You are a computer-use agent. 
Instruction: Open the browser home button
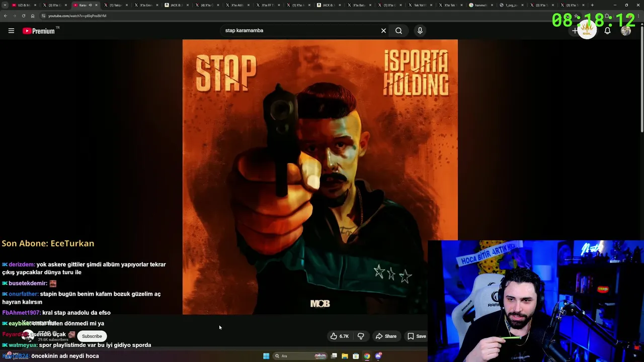click(33, 16)
